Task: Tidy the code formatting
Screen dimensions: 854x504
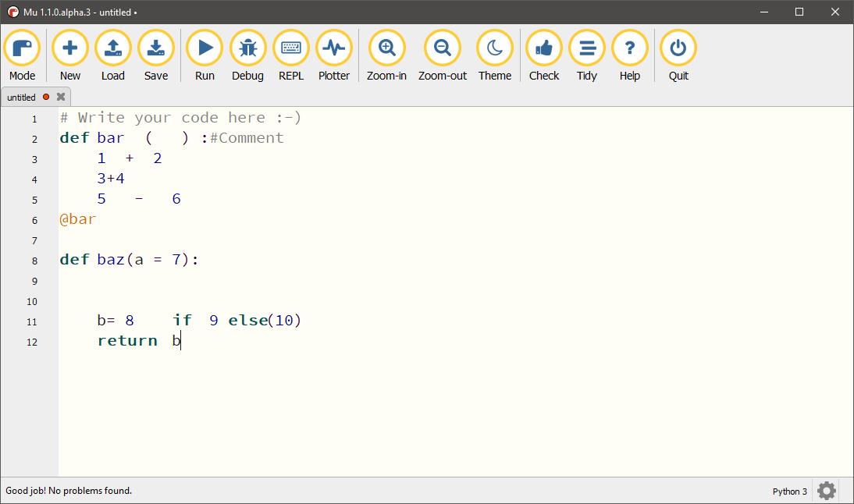Action: (586, 48)
